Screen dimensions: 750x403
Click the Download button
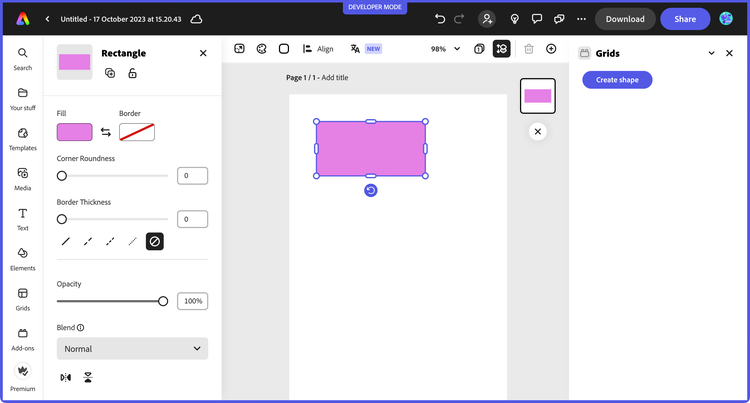tap(625, 19)
